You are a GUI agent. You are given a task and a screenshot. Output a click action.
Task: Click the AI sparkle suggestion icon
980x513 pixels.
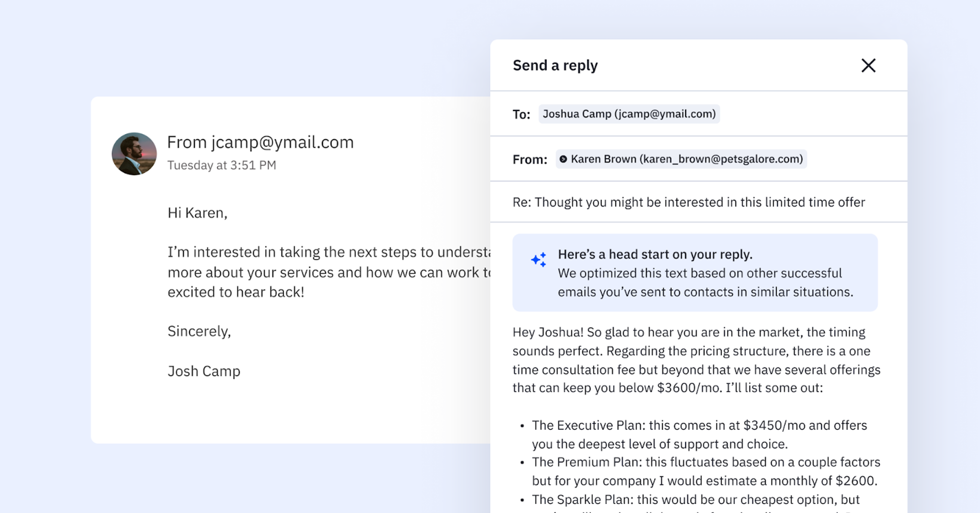tap(538, 260)
